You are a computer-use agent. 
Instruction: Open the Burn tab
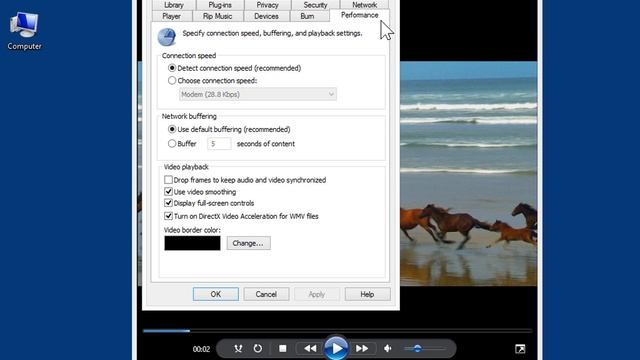307,16
